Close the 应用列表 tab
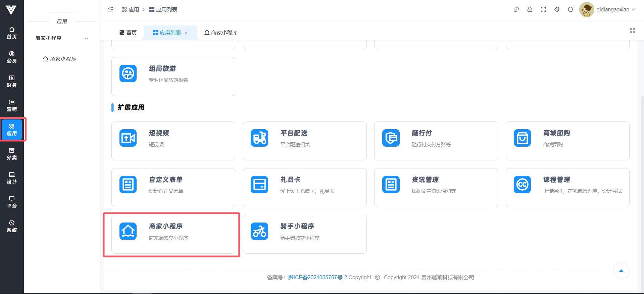This screenshot has height=294, width=644. click(186, 33)
